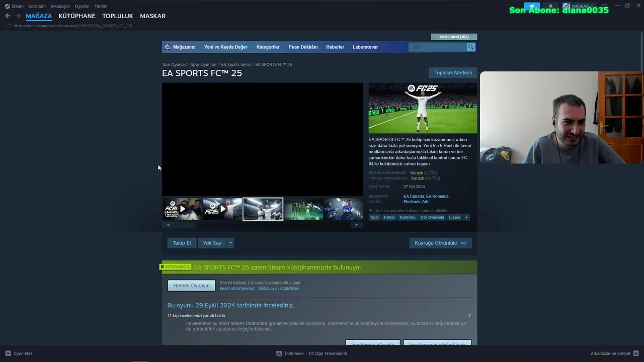Click the search magnifier icon
Viewport: 644px width, 362px height.
point(471,47)
